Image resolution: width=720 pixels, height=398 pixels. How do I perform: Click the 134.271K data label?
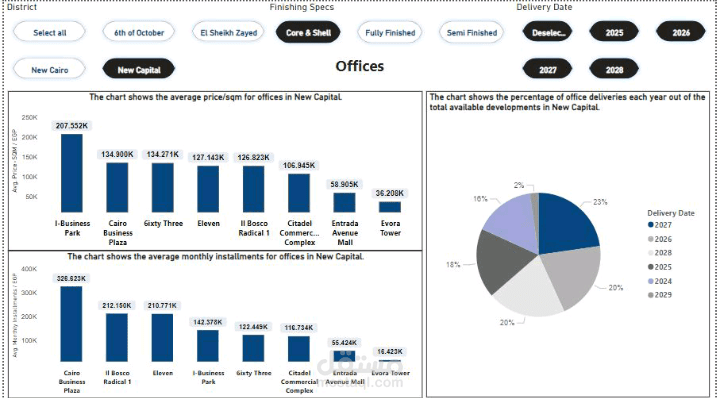coord(163,154)
